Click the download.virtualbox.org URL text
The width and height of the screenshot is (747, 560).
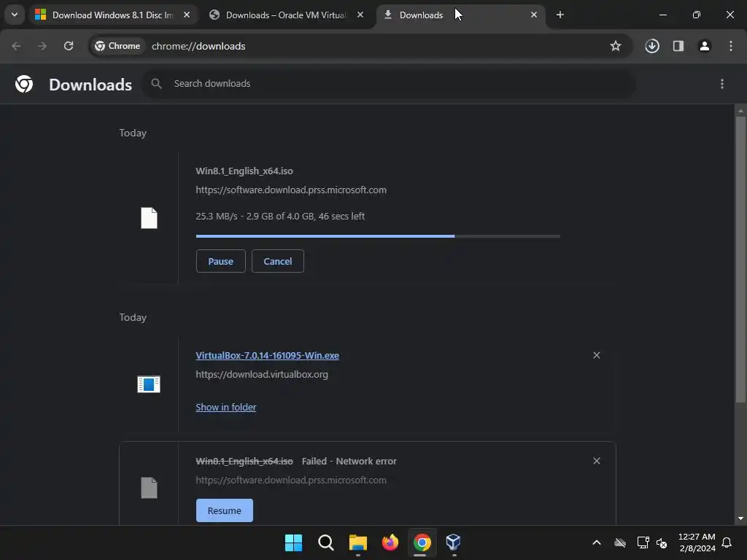[x=262, y=375]
